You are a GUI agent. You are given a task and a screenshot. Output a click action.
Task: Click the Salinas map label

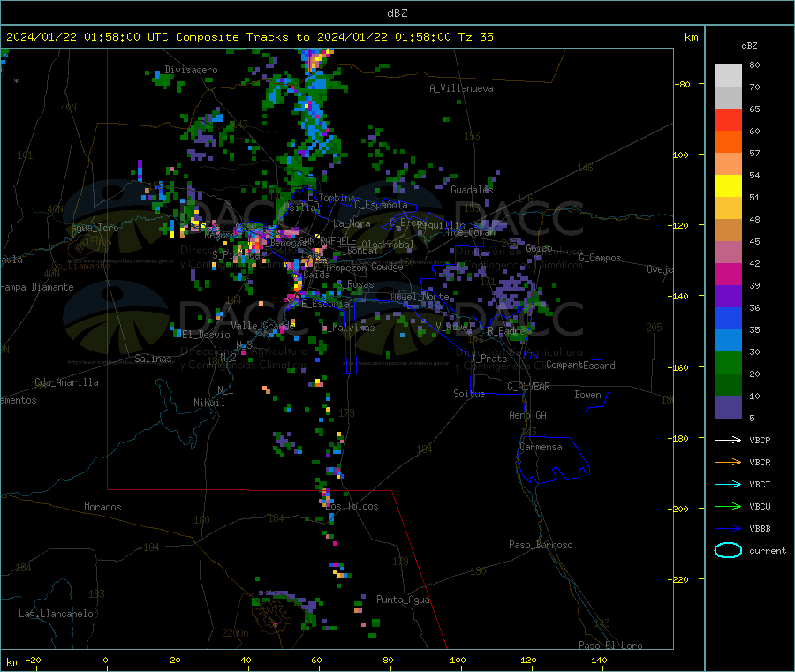[153, 359]
